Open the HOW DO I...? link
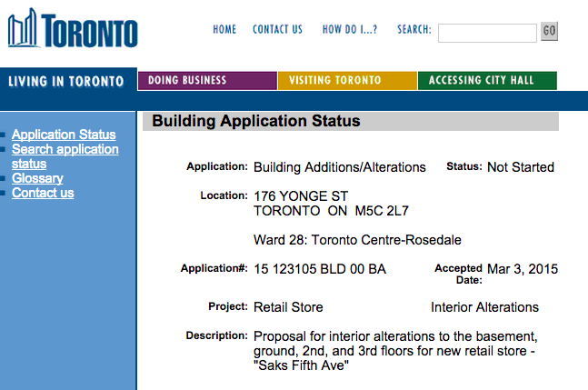The width and height of the screenshot is (588, 390). tap(350, 29)
